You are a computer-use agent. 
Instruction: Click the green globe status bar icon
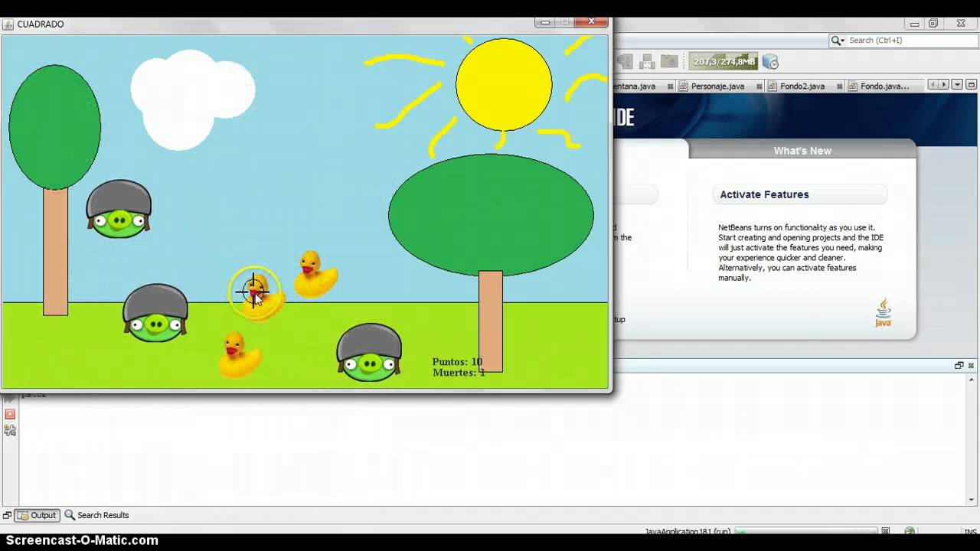[910, 531]
